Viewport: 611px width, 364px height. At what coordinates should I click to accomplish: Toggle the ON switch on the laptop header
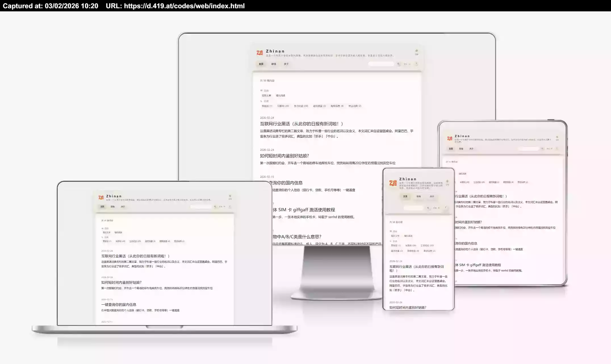click(x=230, y=197)
